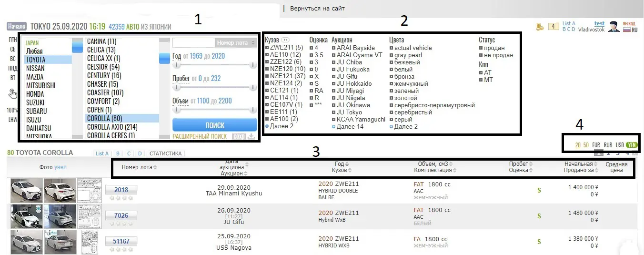The height and width of the screenshot is (255, 644).
Task: Select Любая in the make list
Action: pyautogui.click(x=34, y=51)
